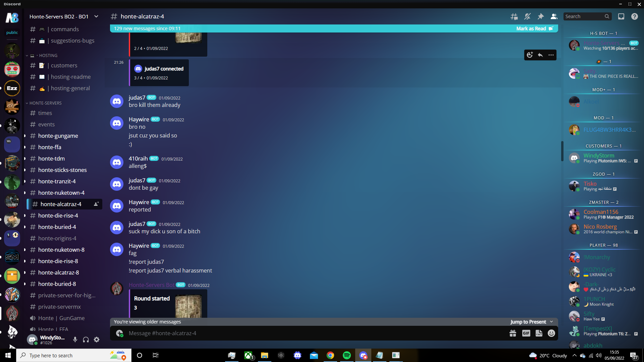Image resolution: width=644 pixels, height=362 pixels.
Task: Open Windows notification center
Action: [x=634, y=355]
